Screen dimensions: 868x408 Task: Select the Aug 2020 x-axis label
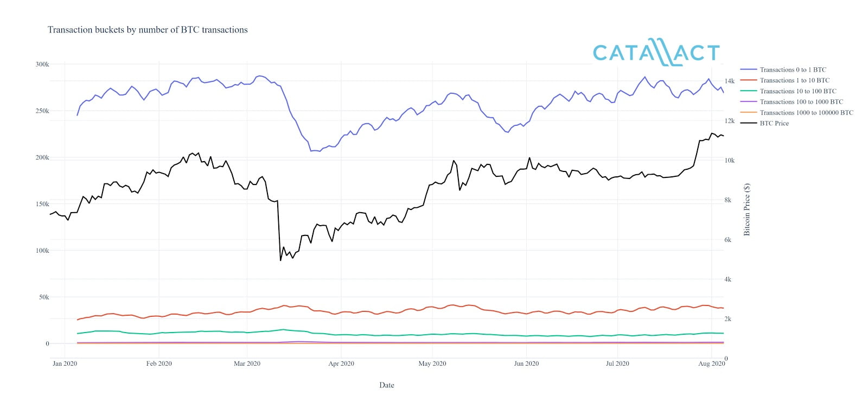click(x=711, y=364)
